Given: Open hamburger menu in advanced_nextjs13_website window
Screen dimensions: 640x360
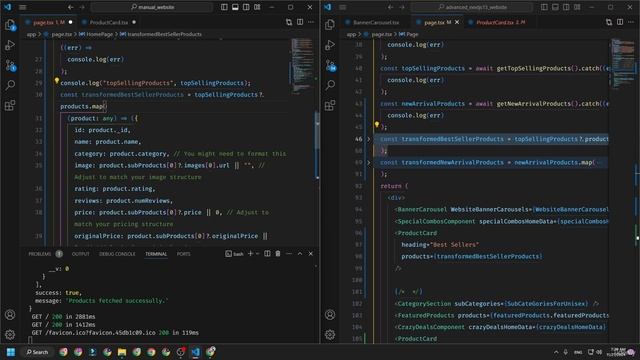Looking at the screenshot, I should point(343,7).
